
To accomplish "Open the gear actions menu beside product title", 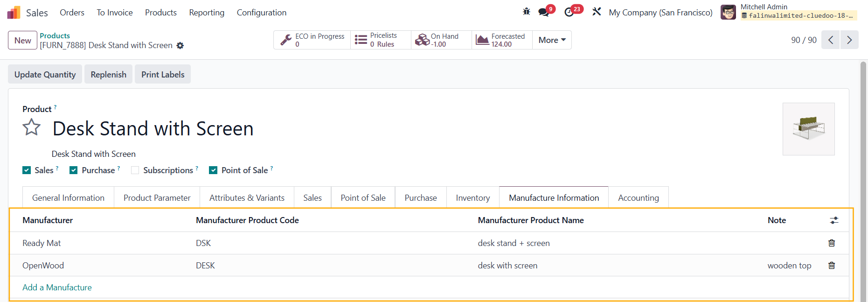I will pos(180,46).
